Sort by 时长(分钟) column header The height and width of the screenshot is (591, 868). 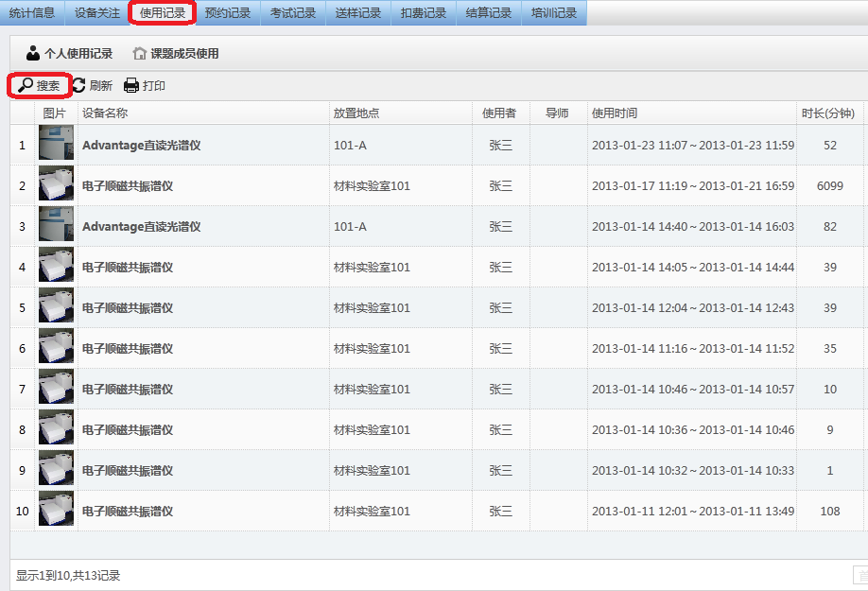828,113
